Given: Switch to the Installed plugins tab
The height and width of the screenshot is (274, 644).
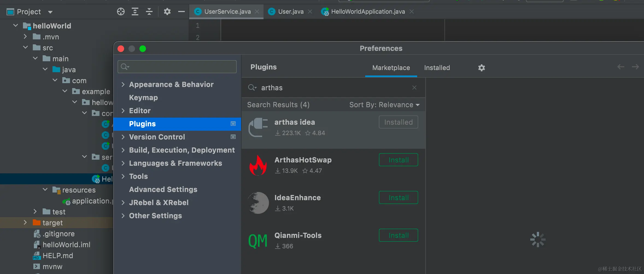Looking at the screenshot, I should [x=437, y=68].
